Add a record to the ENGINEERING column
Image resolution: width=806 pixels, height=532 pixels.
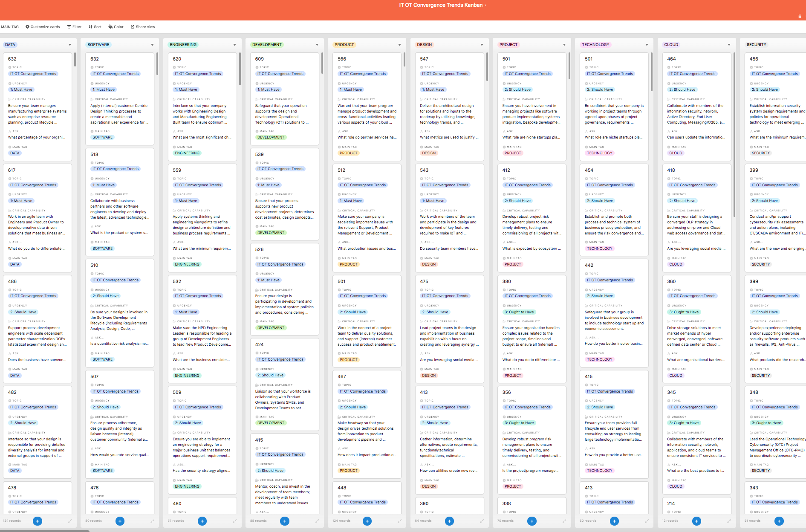click(x=202, y=521)
